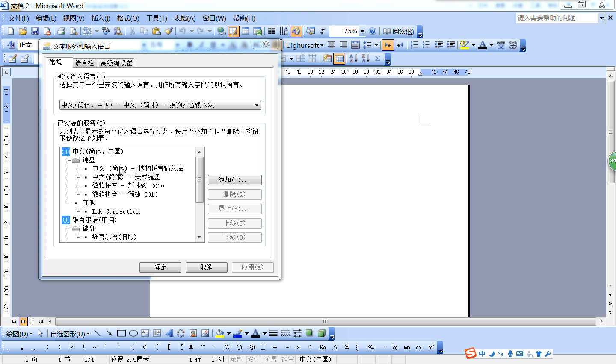The height and width of the screenshot is (364, 616).
Task: Click the AutoSum sigma icon
Action: coord(377,59)
